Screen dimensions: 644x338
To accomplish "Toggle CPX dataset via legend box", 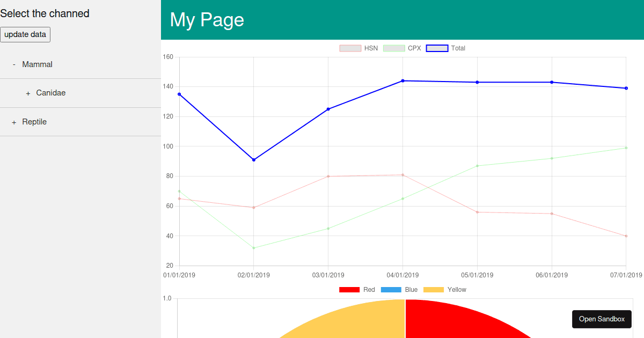I will point(393,48).
